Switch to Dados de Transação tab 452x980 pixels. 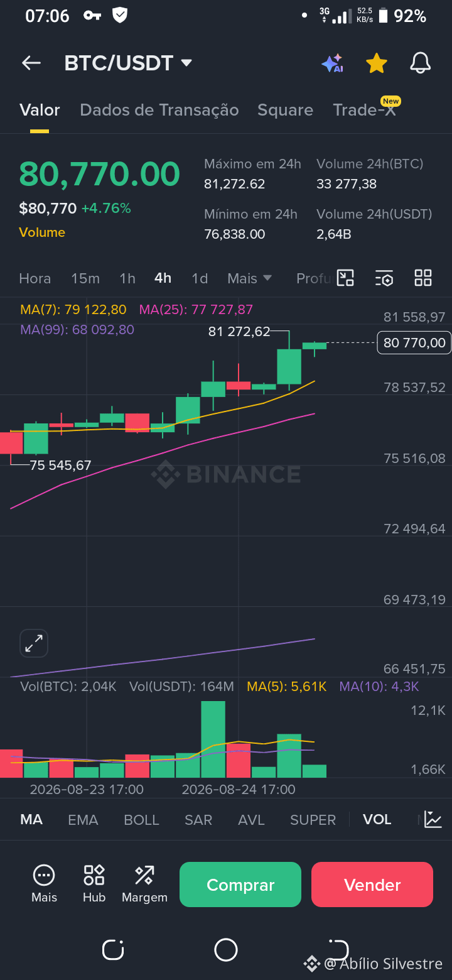[159, 110]
